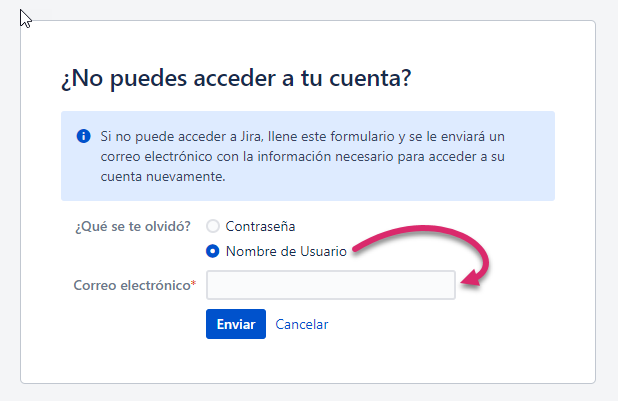The height and width of the screenshot is (401, 618).
Task: Click the 'cuenta nuevamente.' line of the info text
Action: coord(163,176)
